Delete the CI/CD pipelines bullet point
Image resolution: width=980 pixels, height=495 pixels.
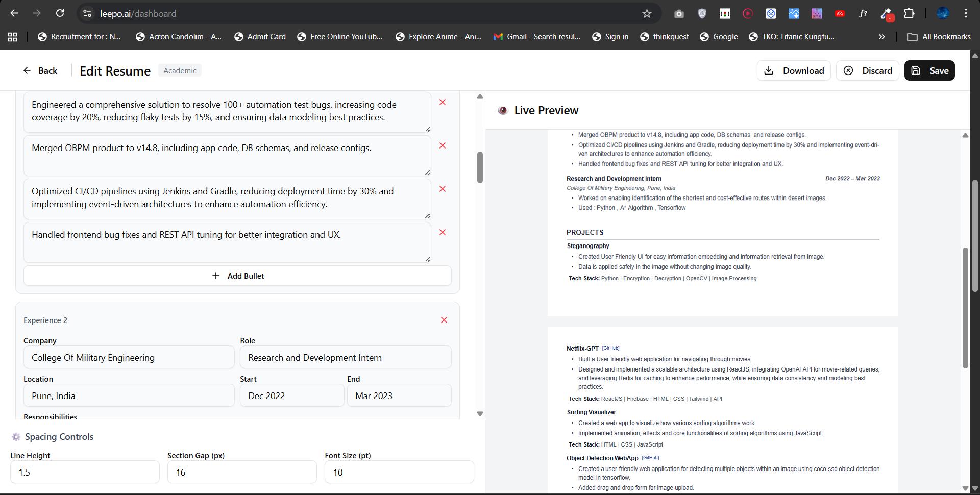coord(442,189)
